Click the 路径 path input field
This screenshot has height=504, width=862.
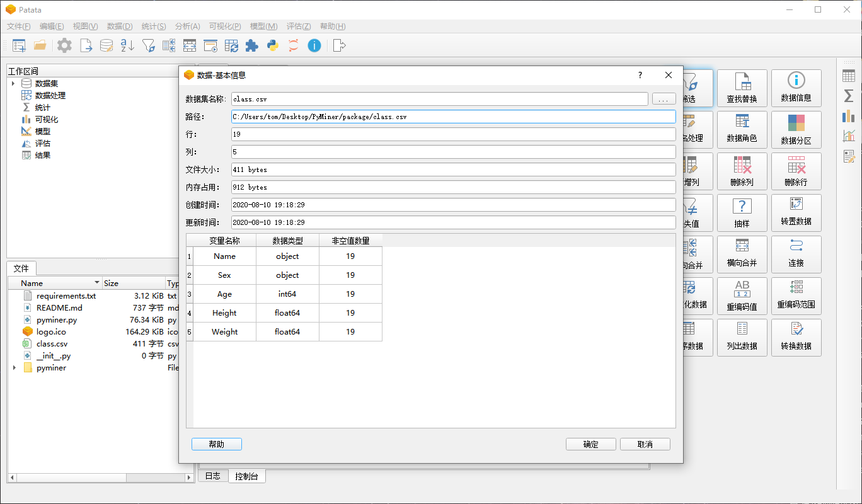pos(452,117)
